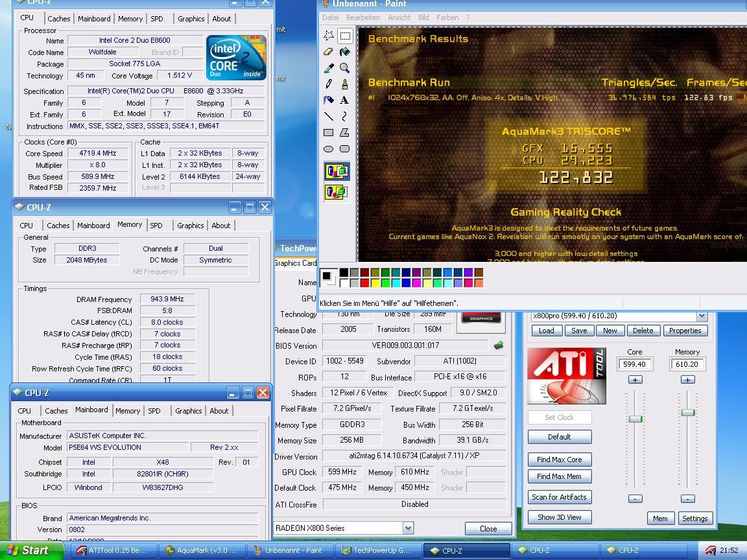Increase core clock with plus button
The height and width of the screenshot is (560, 747).
[x=635, y=380]
